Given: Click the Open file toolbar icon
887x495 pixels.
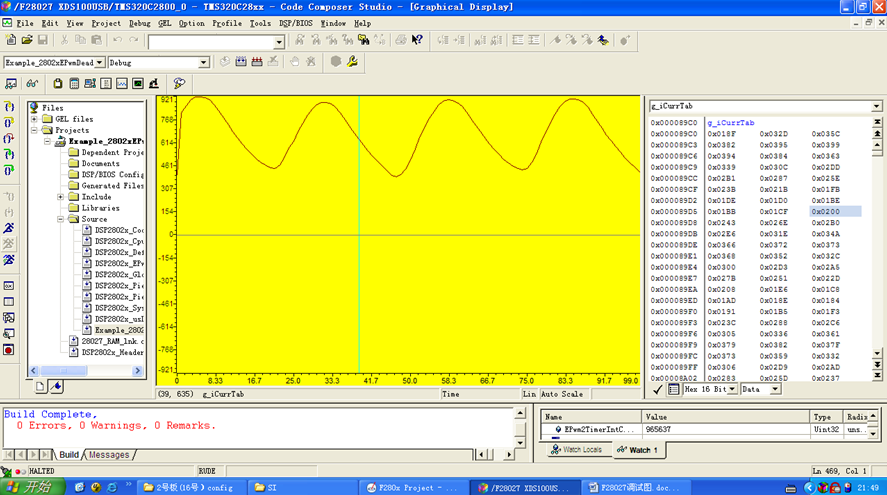Looking at the screenshot, I should click(x=27, y=41).
